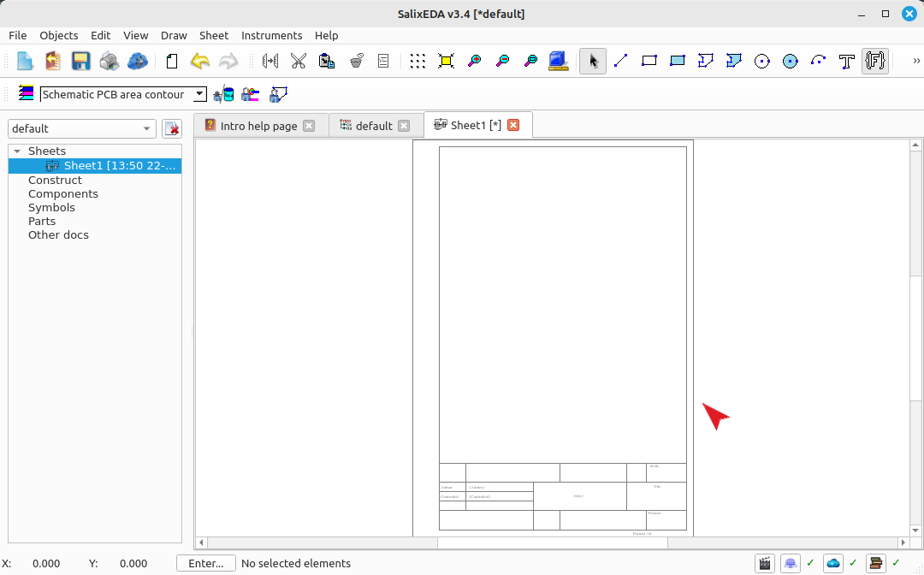Open the Edit menu

[101, 35]
